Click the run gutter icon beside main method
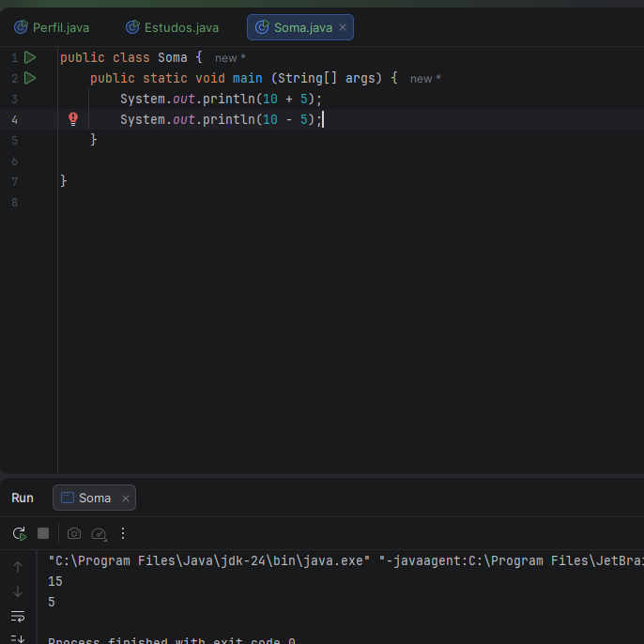The image size is (644, 644). pyautogui.click(x=30, y=78)
